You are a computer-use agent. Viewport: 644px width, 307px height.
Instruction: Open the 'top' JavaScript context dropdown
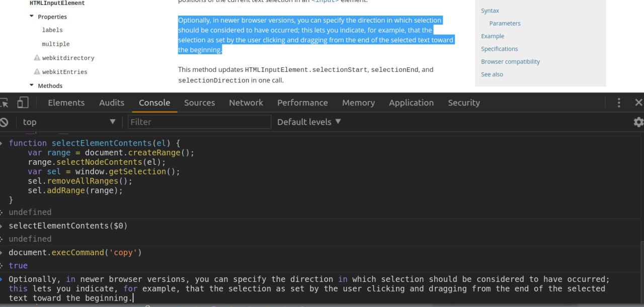[x=68, y=122]
